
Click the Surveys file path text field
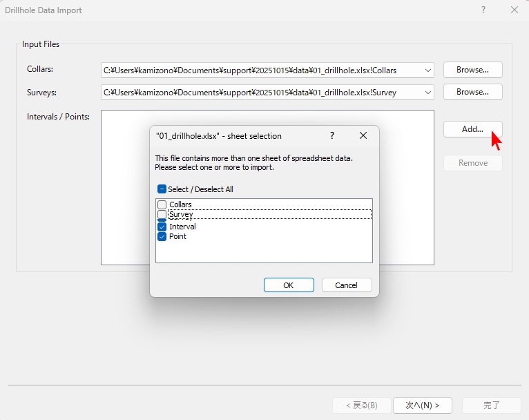point(261,92)
